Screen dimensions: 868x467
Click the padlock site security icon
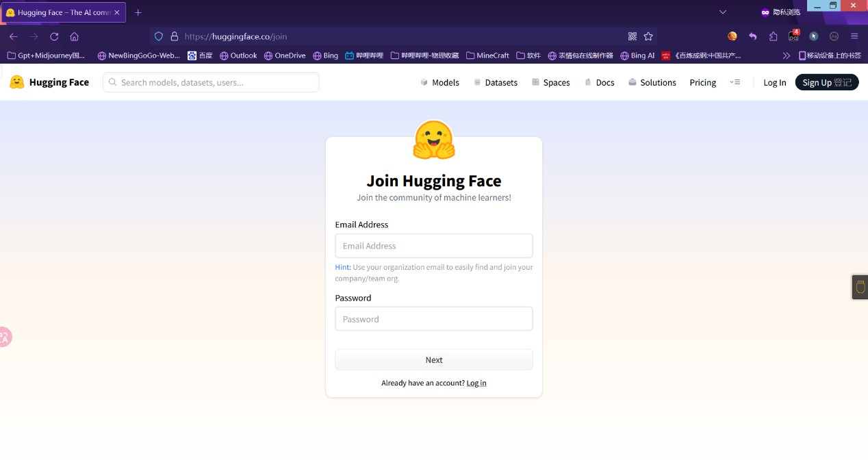point(174,36)
